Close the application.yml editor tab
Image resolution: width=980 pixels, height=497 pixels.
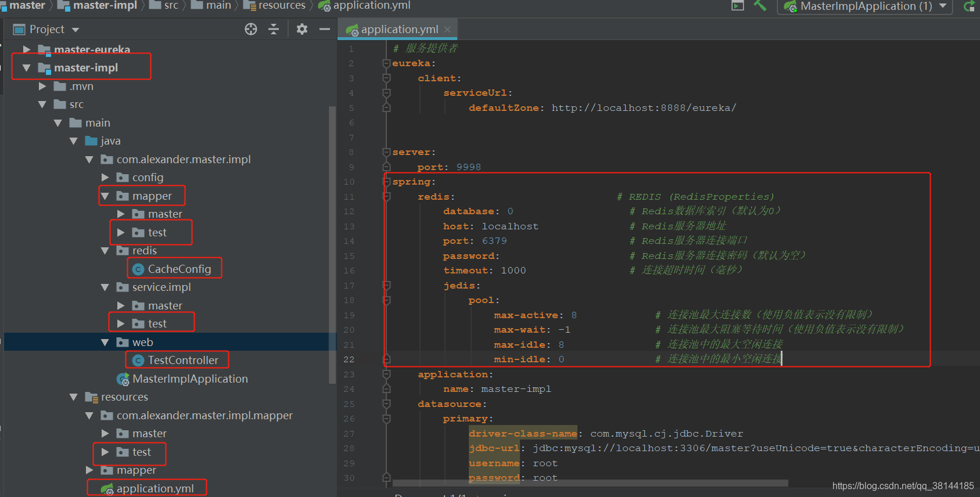point(447,29)
